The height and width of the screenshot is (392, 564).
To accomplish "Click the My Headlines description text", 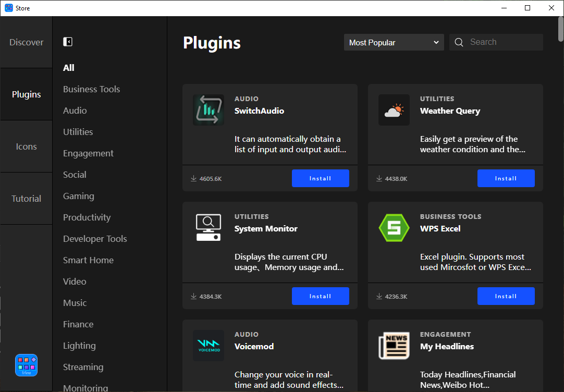I will (x=468, y=380).
